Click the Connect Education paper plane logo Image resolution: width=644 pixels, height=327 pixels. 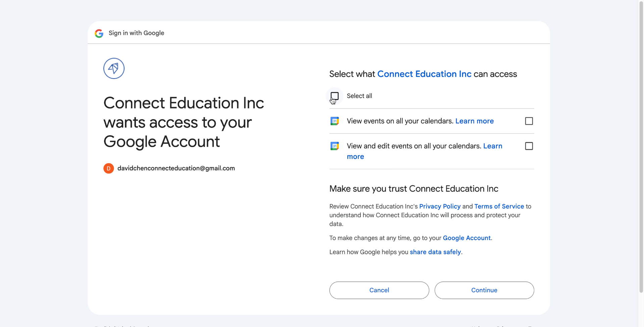coord(114,68)
